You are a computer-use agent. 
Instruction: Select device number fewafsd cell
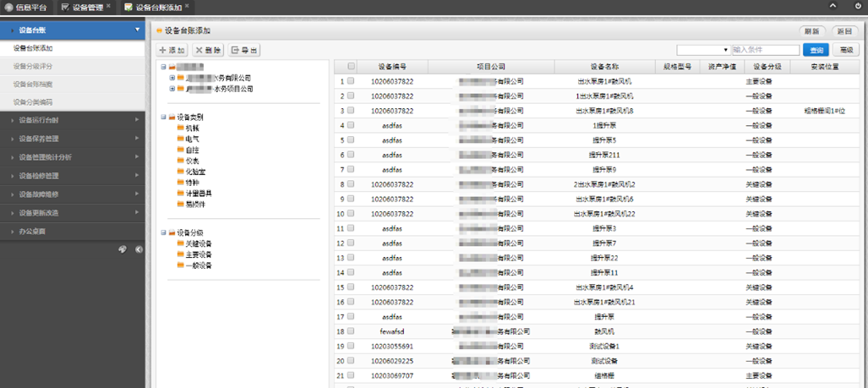click(x=392, y=331)
